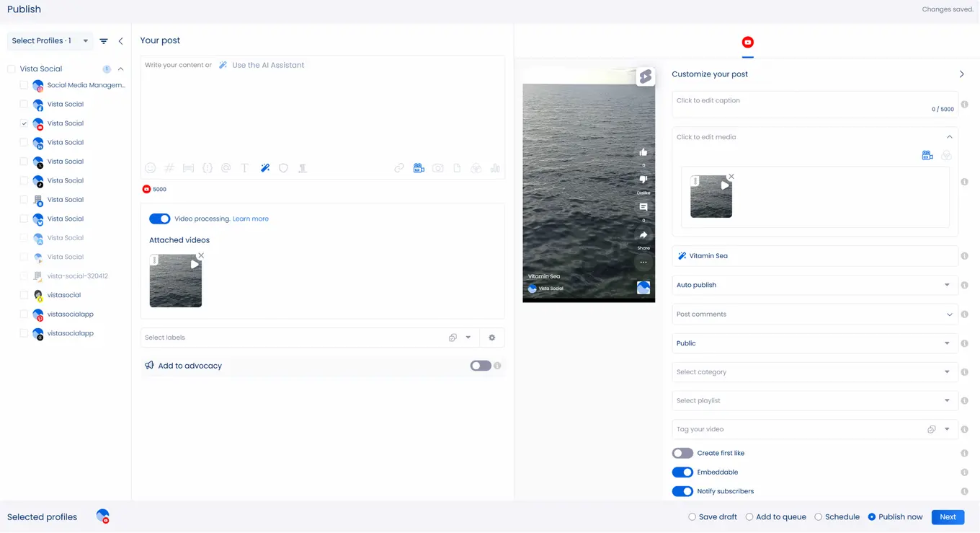Screen dimensions: 980x533
Task: Click the link icon in post toolbar
Action: pyautogui.click(x=398, y=168)
